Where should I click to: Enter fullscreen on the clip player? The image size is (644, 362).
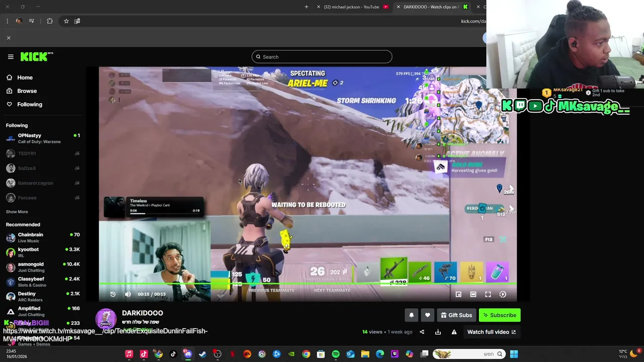tap(488, 294)
